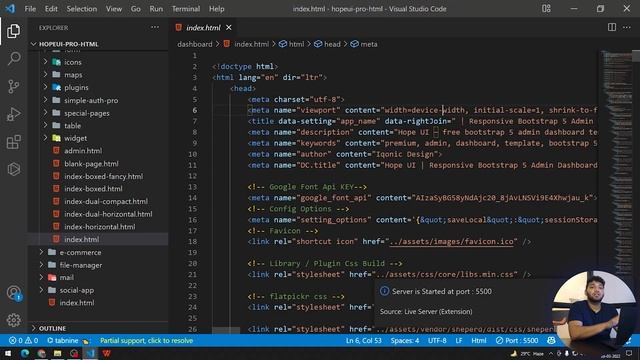
Task: Open the Manage gear icon
Action: (x=13, y=320)
